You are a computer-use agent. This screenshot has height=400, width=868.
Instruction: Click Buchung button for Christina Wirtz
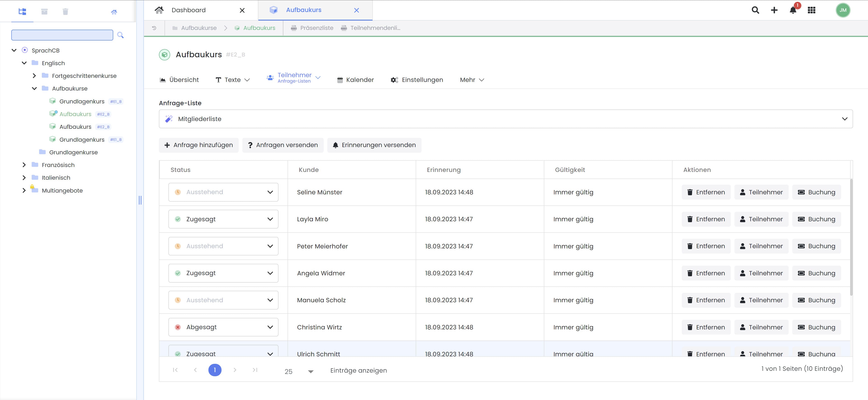tap(816, 327)
